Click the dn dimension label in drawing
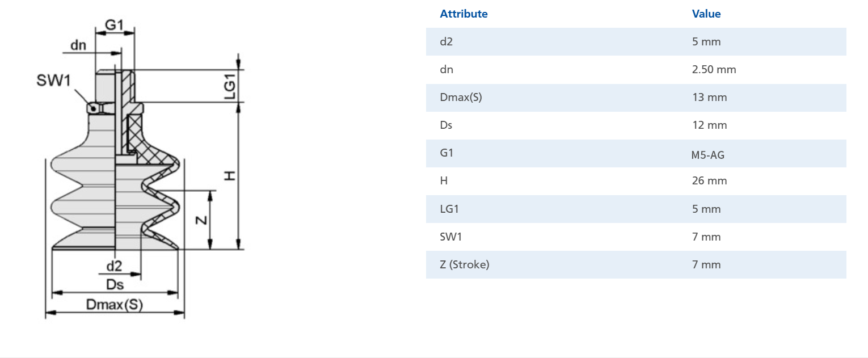The width and height of the screenshot is (868, 358). (78, 45)
